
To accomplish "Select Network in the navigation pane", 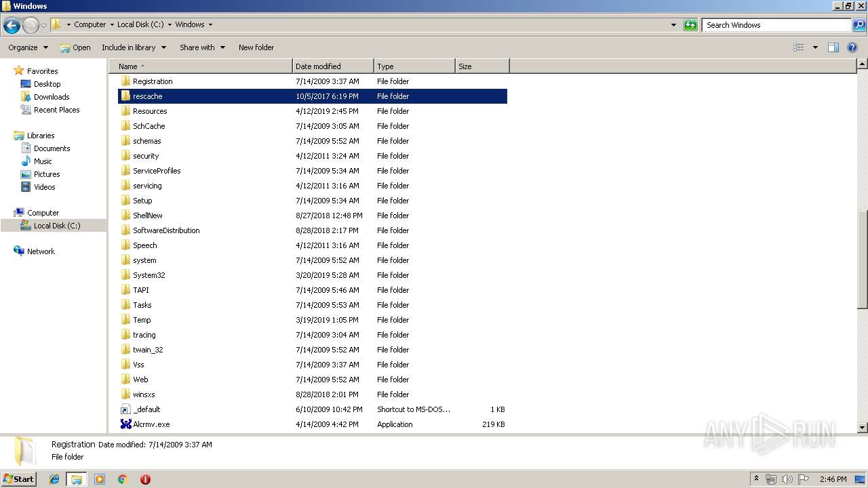I will coord(41,251).
